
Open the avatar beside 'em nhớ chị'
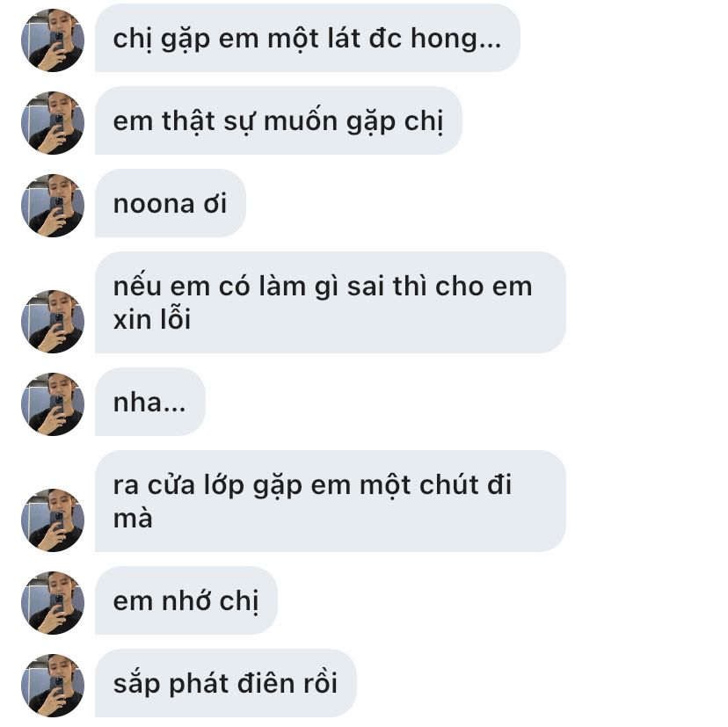[x=53, y=603]
